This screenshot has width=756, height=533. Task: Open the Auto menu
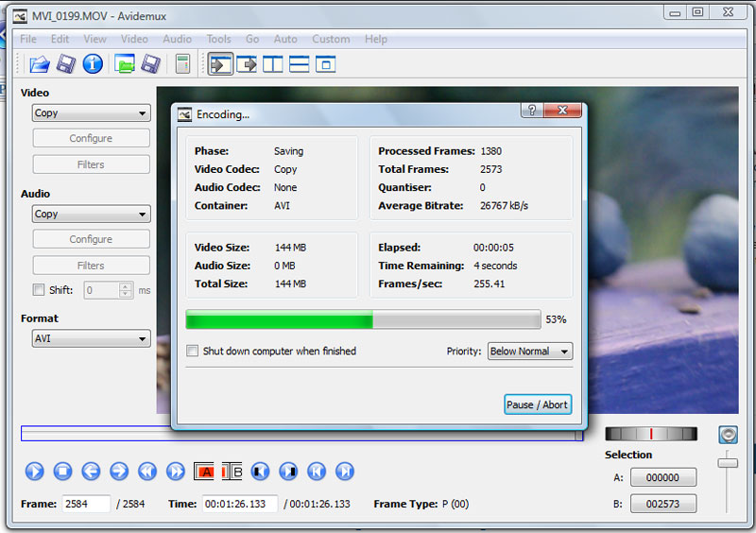(x=285, y=39)
